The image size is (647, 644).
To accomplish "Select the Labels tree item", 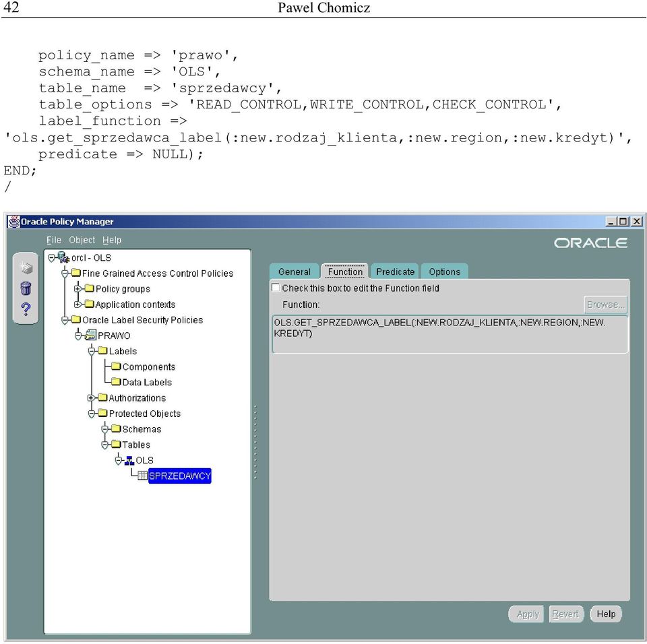I will pos(123,351).
